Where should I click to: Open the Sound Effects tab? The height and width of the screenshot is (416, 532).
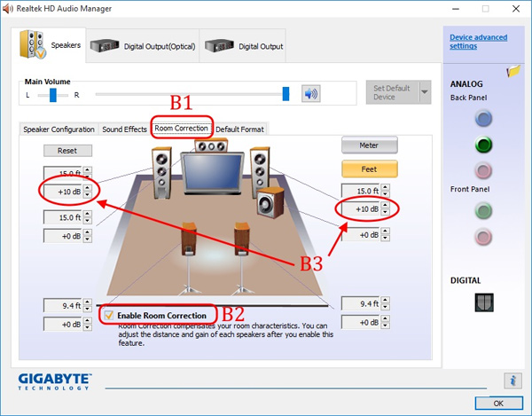tap(124, 130)
